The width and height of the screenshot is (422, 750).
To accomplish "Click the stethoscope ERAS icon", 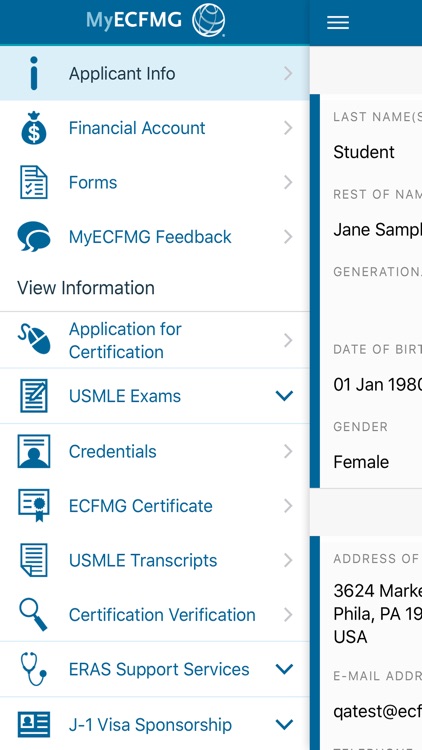I will [x=33, y=669].
